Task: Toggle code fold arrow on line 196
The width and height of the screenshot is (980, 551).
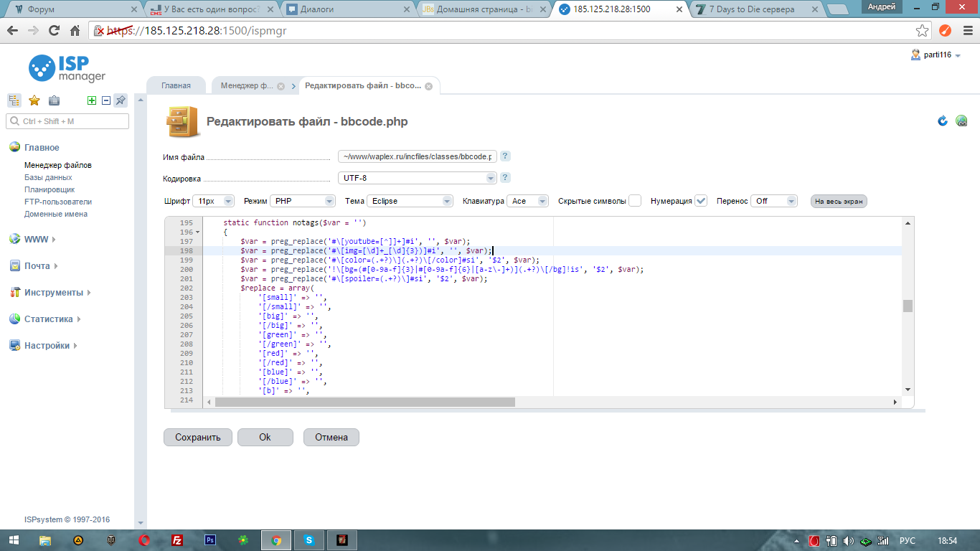Action: pyautogui.click(x=197, y=232)
